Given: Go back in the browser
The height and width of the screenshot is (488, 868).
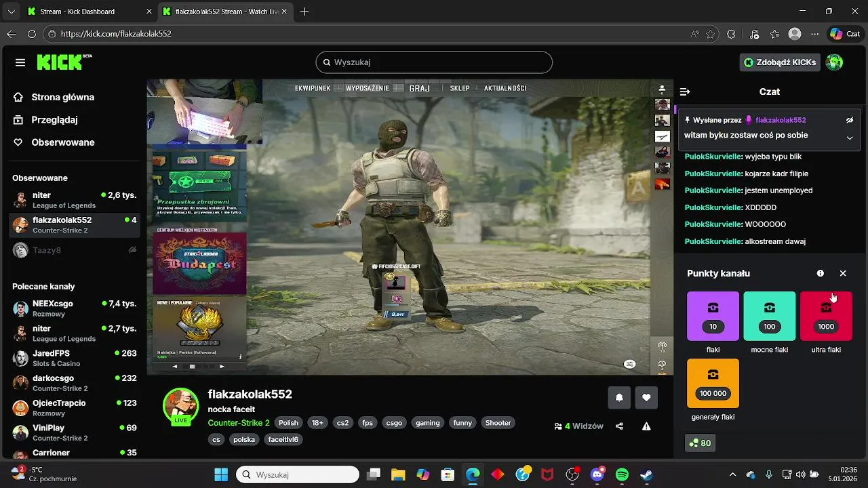Looking at the screenshot, I should [12, 34].
